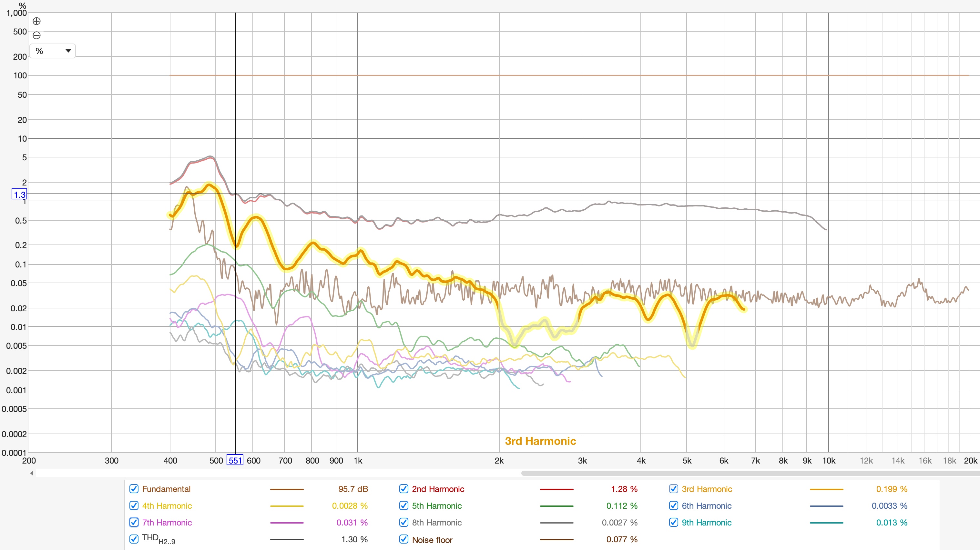980x550 pixels.
Task: Toggle the 5th Harmonic checkbox
Action: (x=403, y=505)
